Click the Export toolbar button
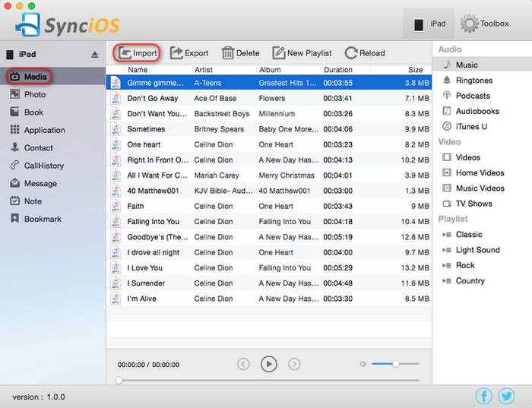This screenshot has width=532, height=408. point(189,53)
